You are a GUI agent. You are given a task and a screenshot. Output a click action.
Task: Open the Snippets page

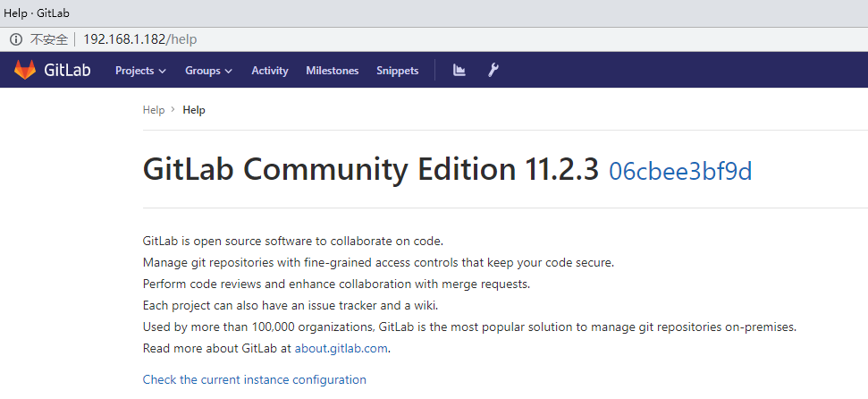pyautogui.click(x=398, y=71)
